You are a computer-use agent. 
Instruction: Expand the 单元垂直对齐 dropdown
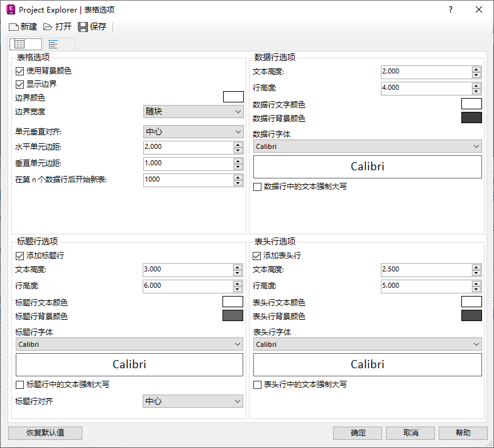pyautogui.click(x=193, y=132)
